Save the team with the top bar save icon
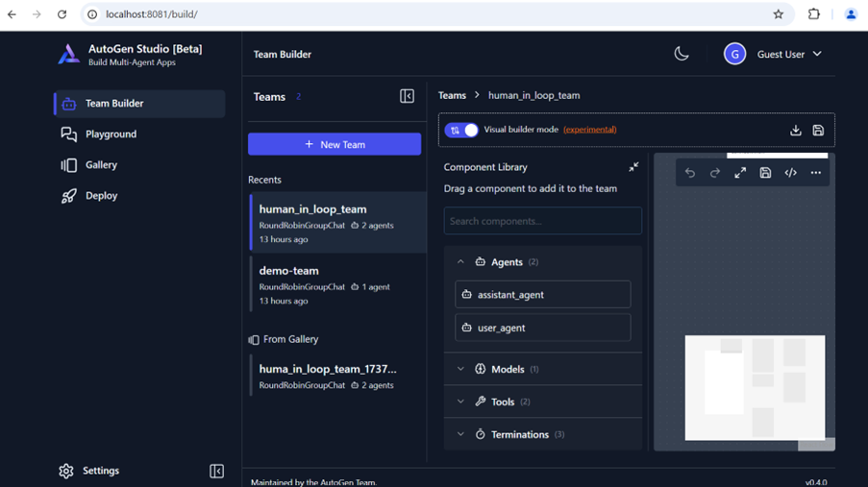 coord(818,130)
